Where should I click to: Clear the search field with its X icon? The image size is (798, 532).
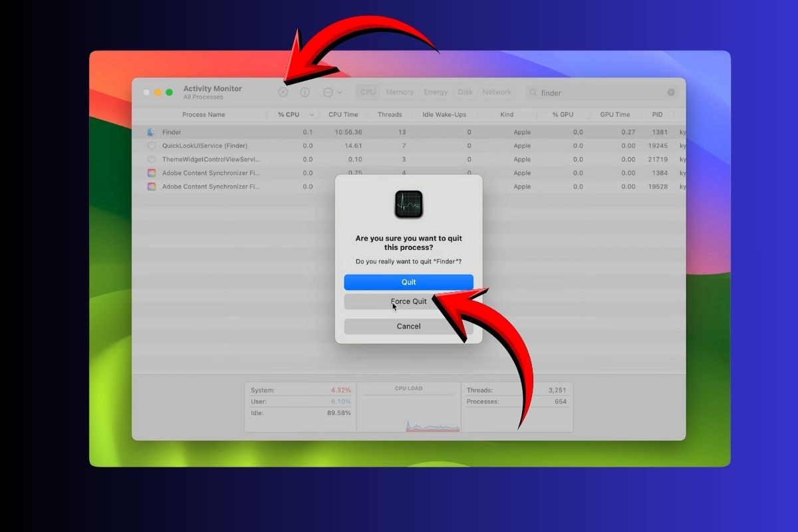[671, 92]
